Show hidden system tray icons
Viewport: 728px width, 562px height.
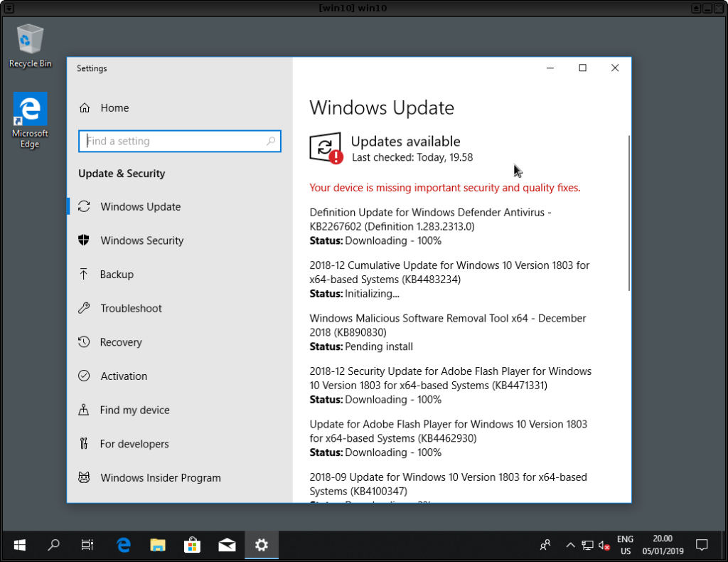click(570, 545)
